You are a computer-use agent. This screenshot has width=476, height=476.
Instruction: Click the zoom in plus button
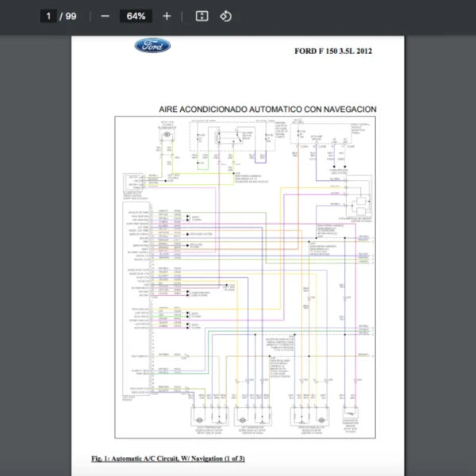tap(167, 16)
